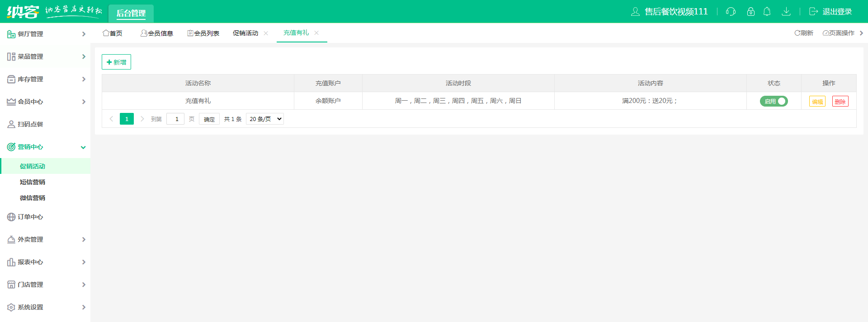Select 短信营销 in sidebar submenu

point(33,182)
